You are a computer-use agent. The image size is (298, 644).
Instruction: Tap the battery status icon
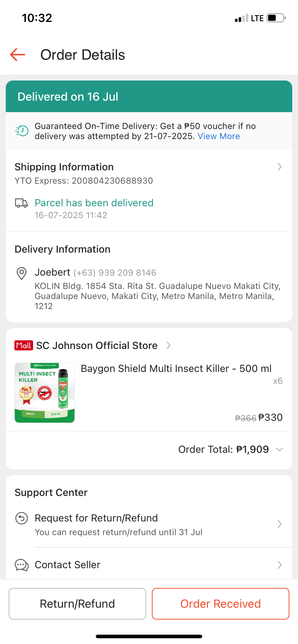pyautogui.click(x=276, y=18)
